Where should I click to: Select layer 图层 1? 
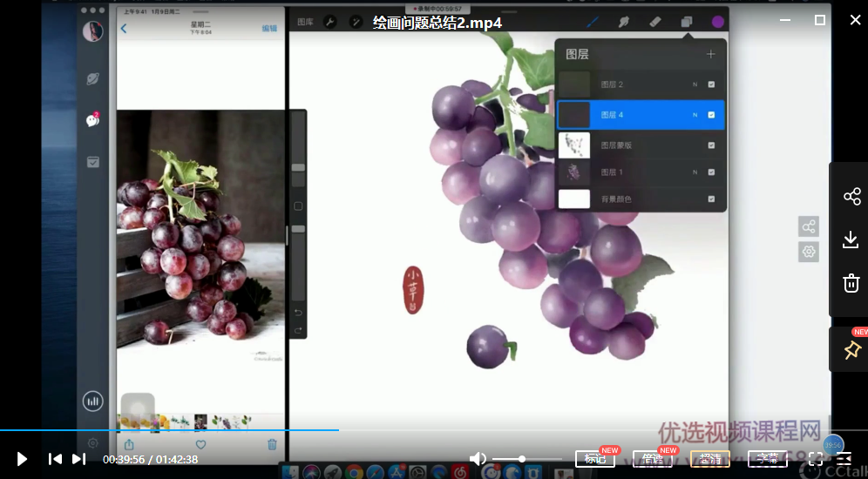[641, 172]
